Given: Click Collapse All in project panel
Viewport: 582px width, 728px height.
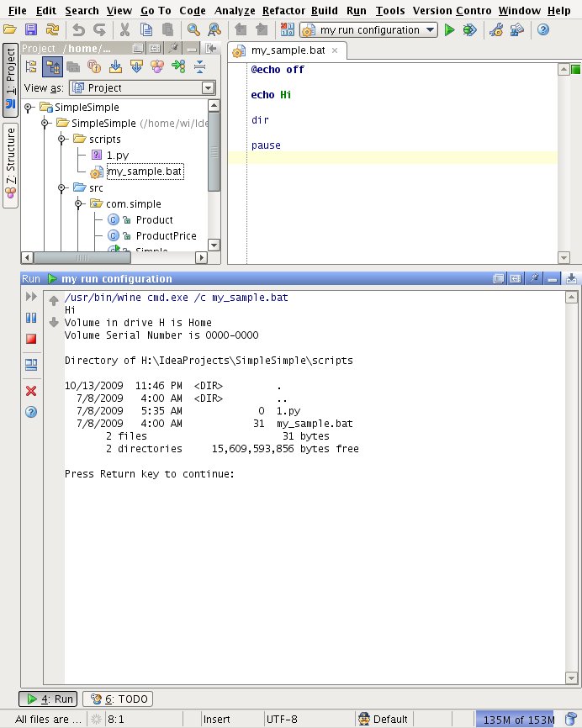Looking at the screenshot, I should (199, 67).
